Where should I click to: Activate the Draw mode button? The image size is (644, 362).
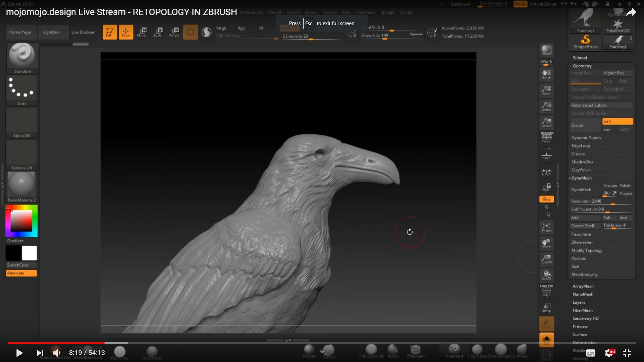click(x=126, y=32)
